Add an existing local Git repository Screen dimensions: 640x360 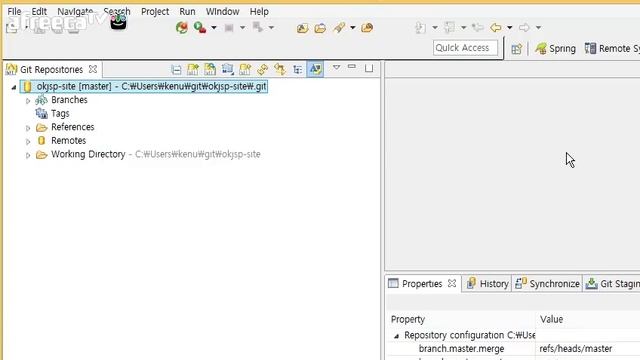[x=193, y=69]
